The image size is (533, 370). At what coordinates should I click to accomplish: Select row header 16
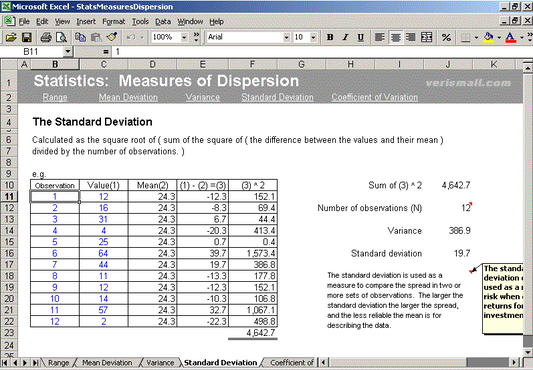click(x=9, y=253)
